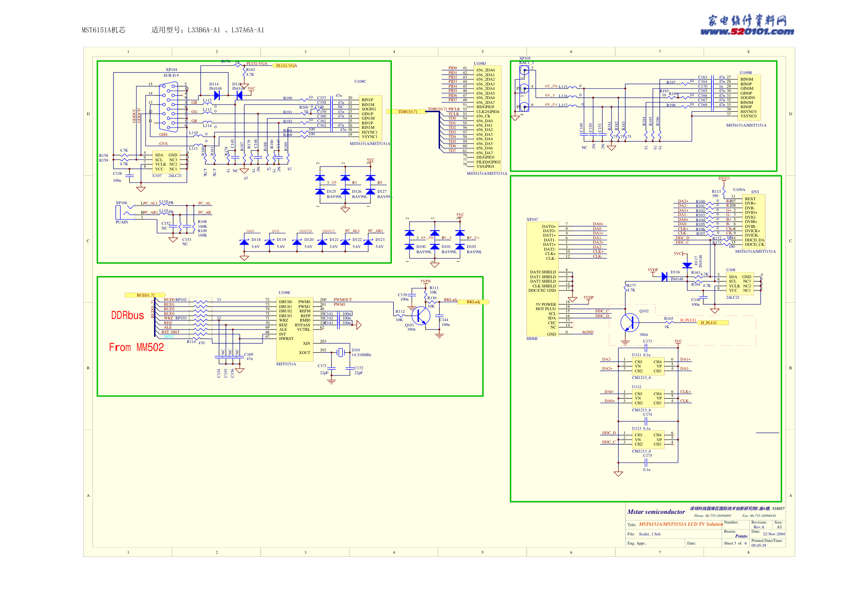Click the red DDRbus annotation text

tap(127, 315)
